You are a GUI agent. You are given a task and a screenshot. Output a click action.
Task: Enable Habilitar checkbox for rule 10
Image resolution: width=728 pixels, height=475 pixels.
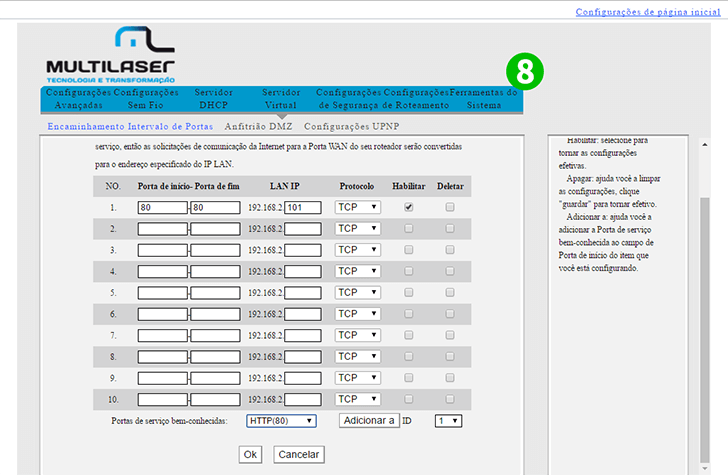(x=409, y=399)
